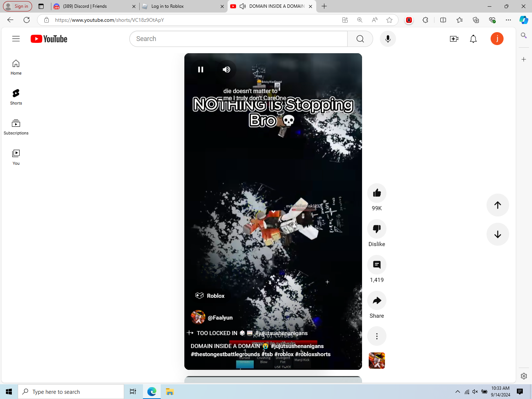Open a new browser tab
This screenshot has width=532, height=399.
tap(324, 6)
